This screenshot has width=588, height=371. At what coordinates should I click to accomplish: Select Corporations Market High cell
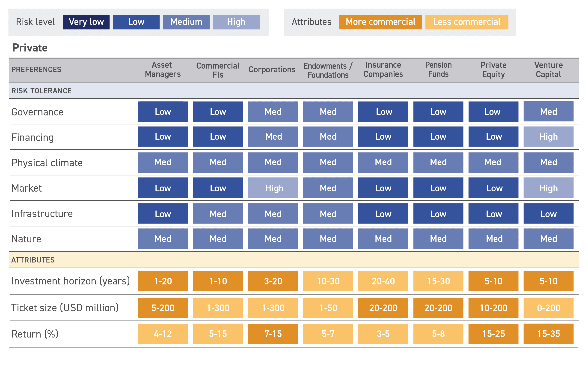click(x=273, y=188)
